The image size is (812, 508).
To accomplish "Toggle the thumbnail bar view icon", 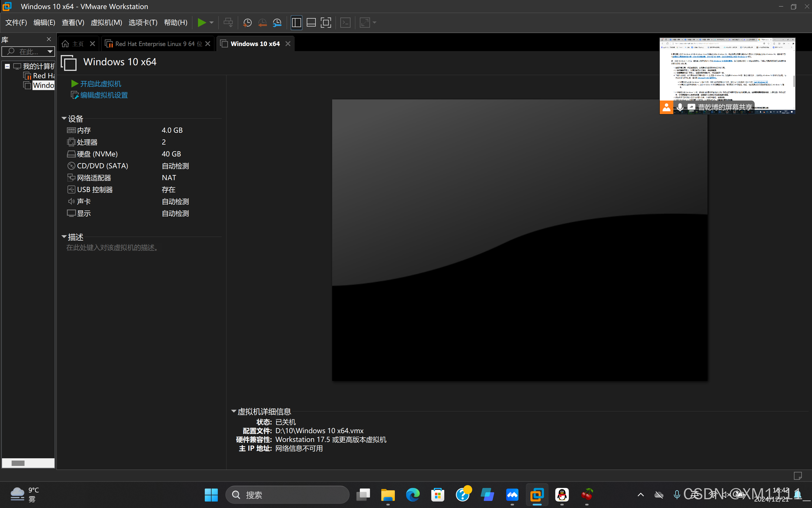I will (311, 23).
